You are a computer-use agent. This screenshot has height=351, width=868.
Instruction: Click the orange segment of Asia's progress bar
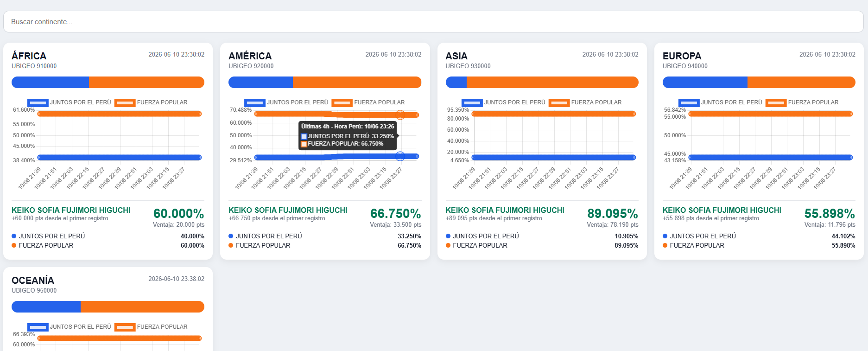552,82
